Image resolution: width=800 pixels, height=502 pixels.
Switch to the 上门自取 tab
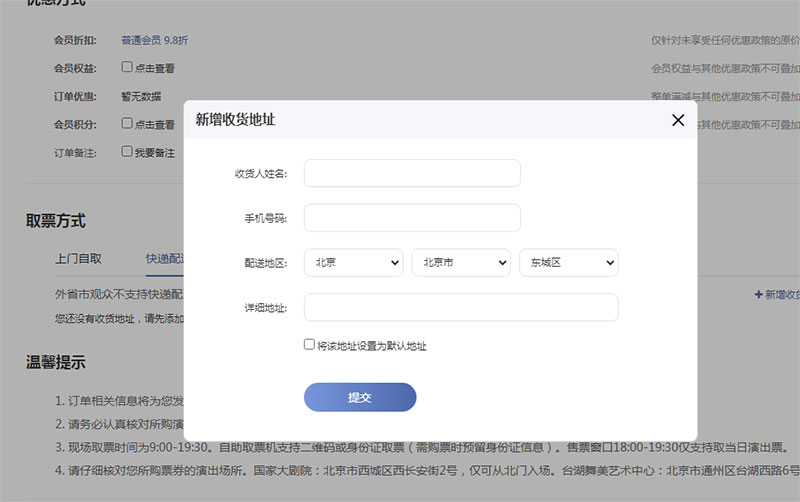(x=78, y=258)
